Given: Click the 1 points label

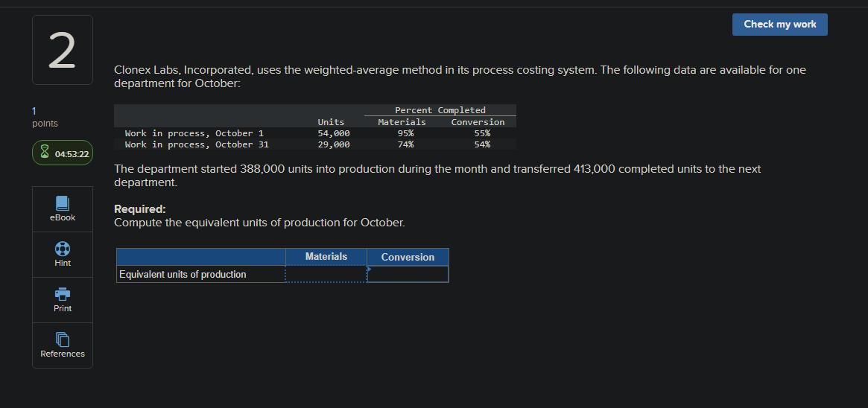Looking at the screenshot, I should [x=45, y=117].
